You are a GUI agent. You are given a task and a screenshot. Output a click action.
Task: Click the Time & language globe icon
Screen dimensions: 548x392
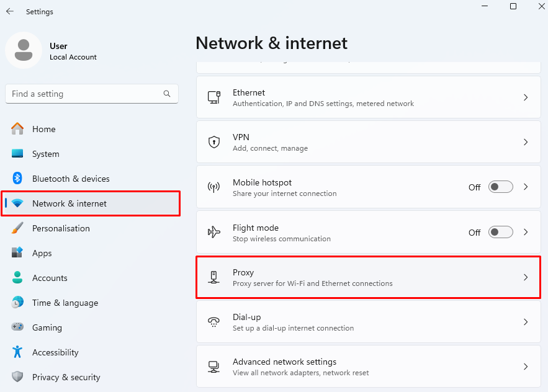click(17, 303)
